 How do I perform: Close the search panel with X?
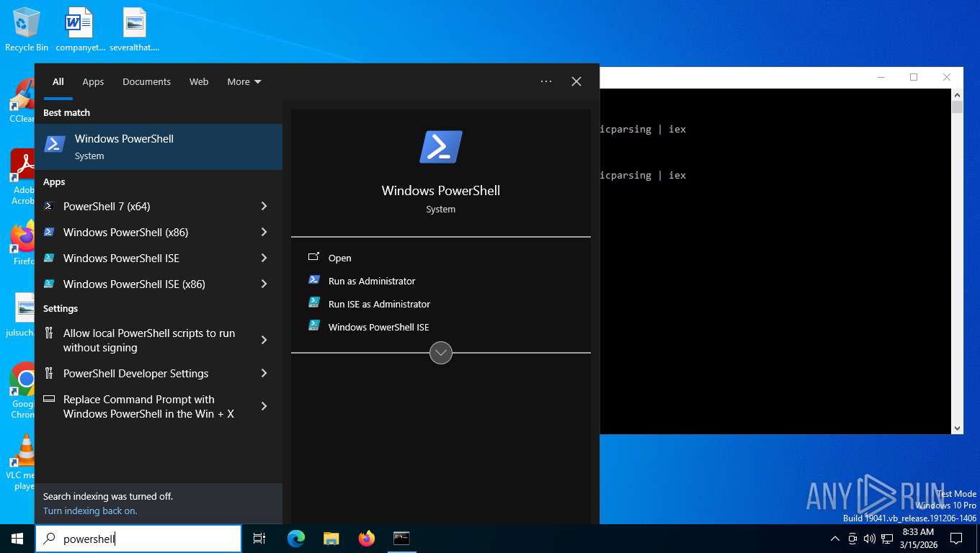tap(576, 81)
